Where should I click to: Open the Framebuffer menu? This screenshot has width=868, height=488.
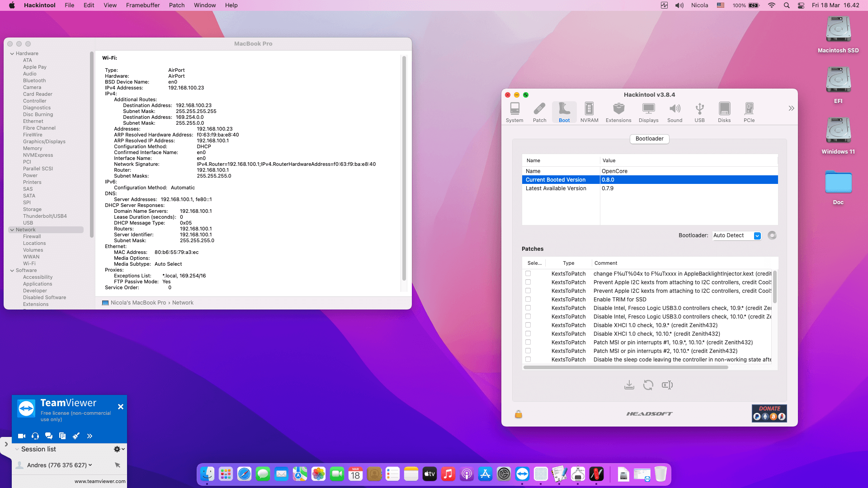pos(142,5)
